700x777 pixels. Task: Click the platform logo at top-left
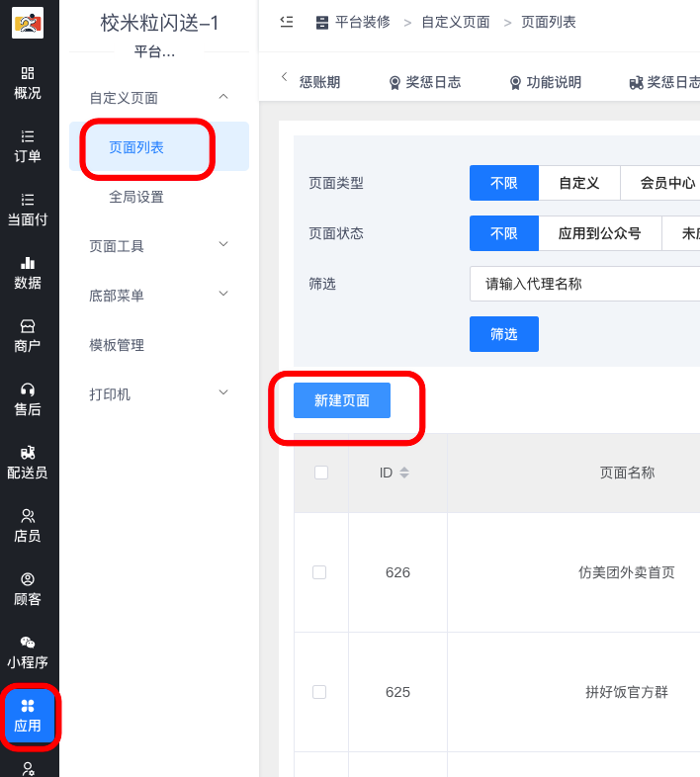(28, 23)
